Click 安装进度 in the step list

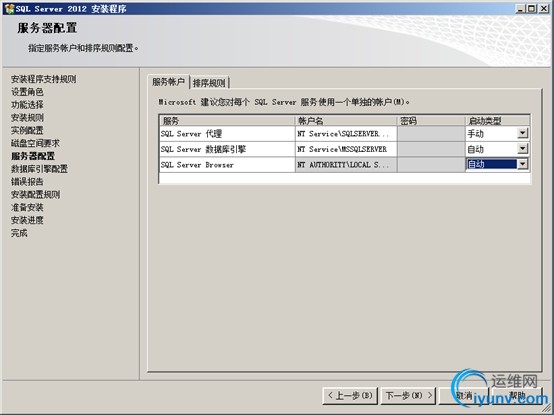[27, 220]
